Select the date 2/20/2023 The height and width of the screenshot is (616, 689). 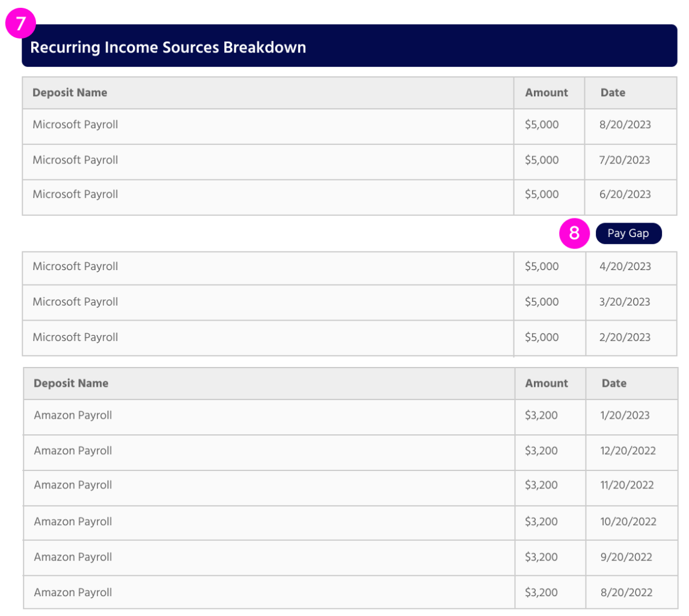pos(625,337)
